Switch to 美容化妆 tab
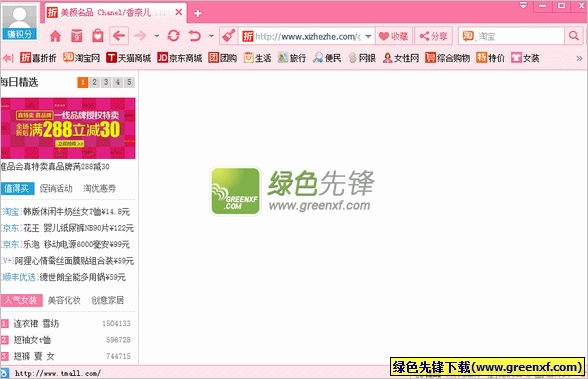This screenshot has width=588, height=379. (64, 300)
